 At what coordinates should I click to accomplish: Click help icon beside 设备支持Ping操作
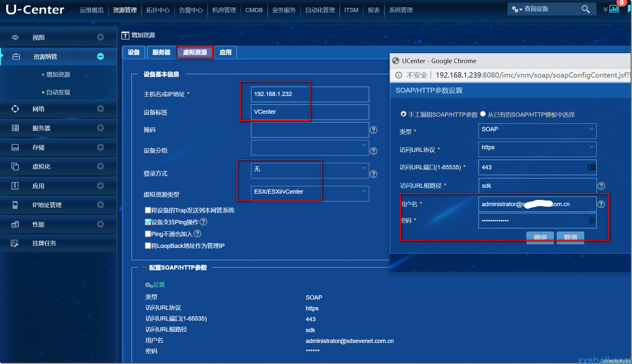pyautogui.click(x=203, y=222)
